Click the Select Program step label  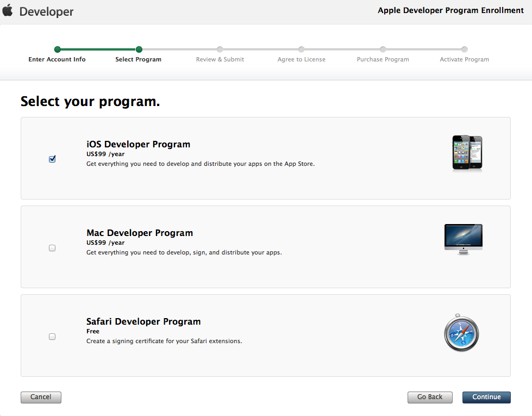138,59
